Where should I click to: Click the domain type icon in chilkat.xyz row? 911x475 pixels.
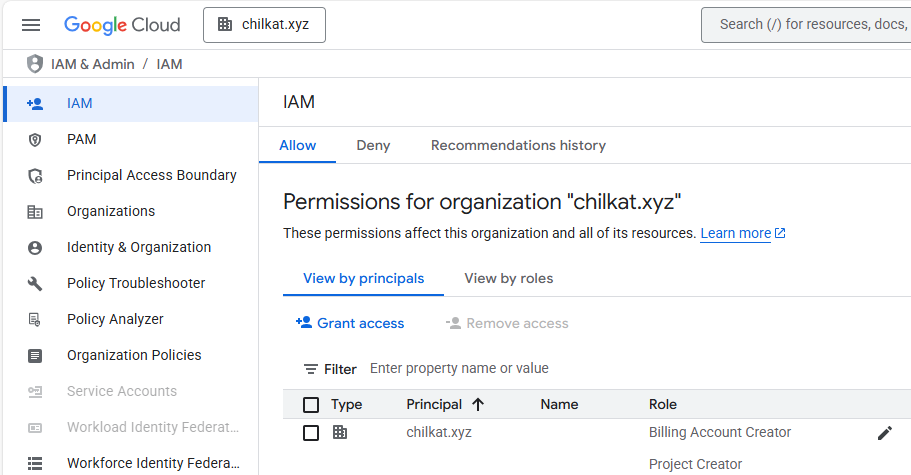click(x=340, y=433)
